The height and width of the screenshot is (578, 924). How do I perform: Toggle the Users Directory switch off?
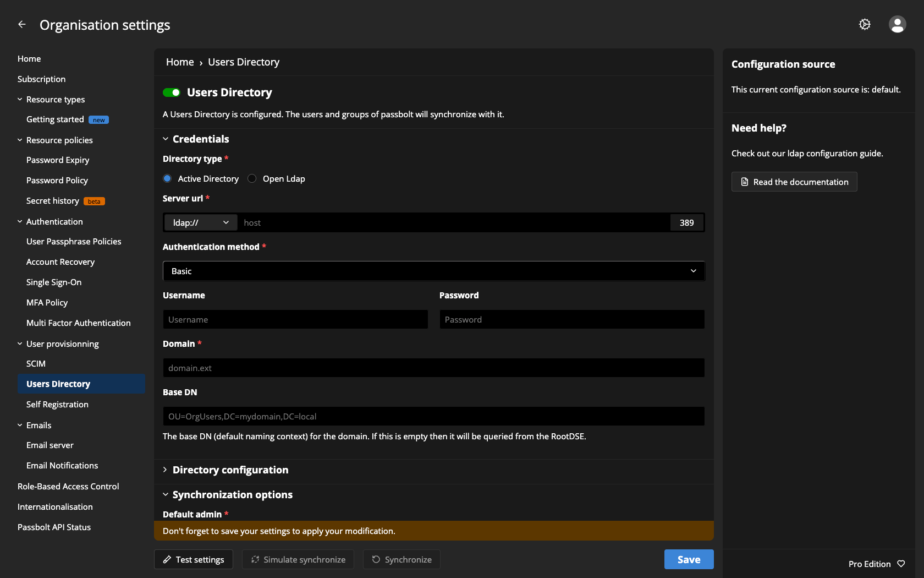click(x=172, y=92)
